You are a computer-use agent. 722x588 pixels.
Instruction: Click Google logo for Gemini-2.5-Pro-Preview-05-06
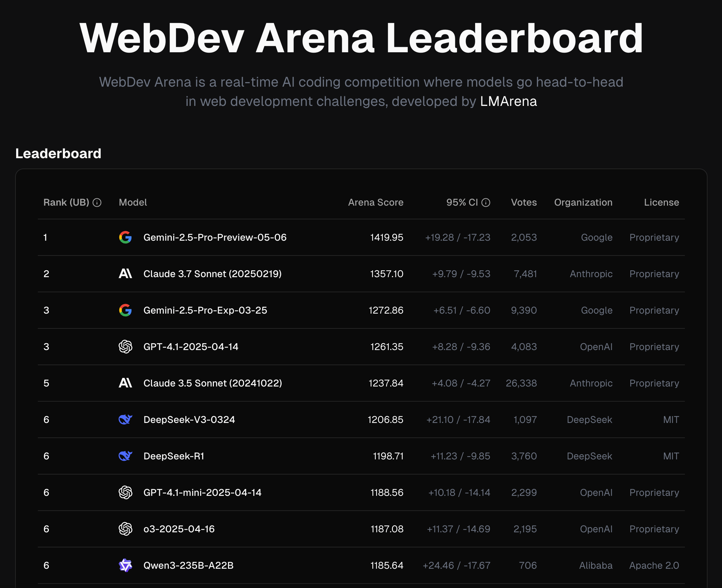click(125, 237)
